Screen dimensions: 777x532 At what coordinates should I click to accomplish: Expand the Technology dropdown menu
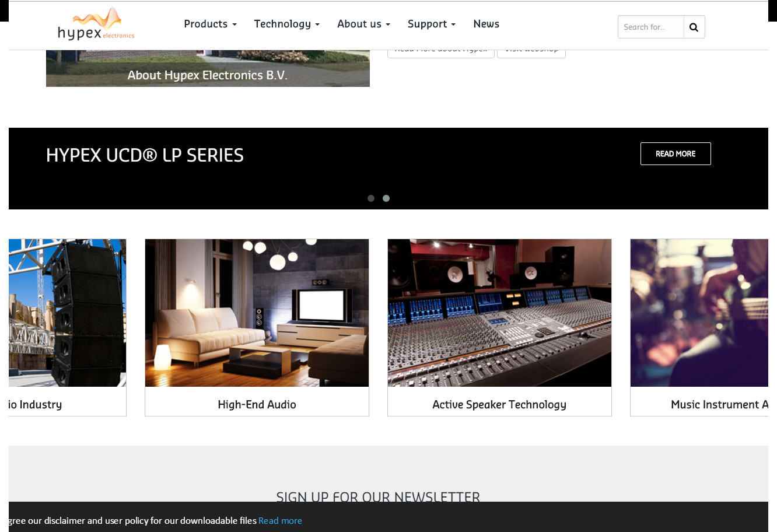[x=286, y=24]
